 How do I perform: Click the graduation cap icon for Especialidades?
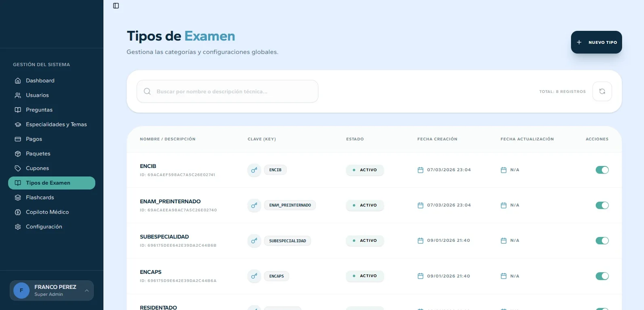coord(18,124)
